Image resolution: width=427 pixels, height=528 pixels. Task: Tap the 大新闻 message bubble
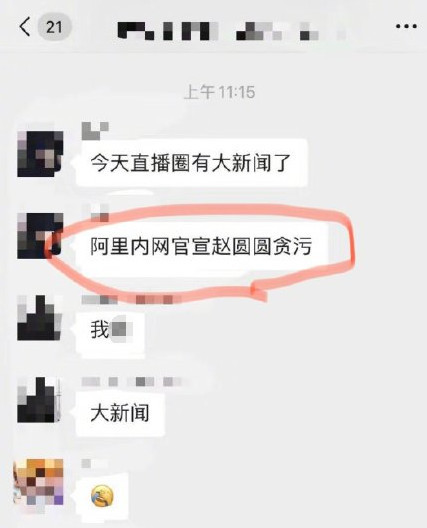[120, 413]
